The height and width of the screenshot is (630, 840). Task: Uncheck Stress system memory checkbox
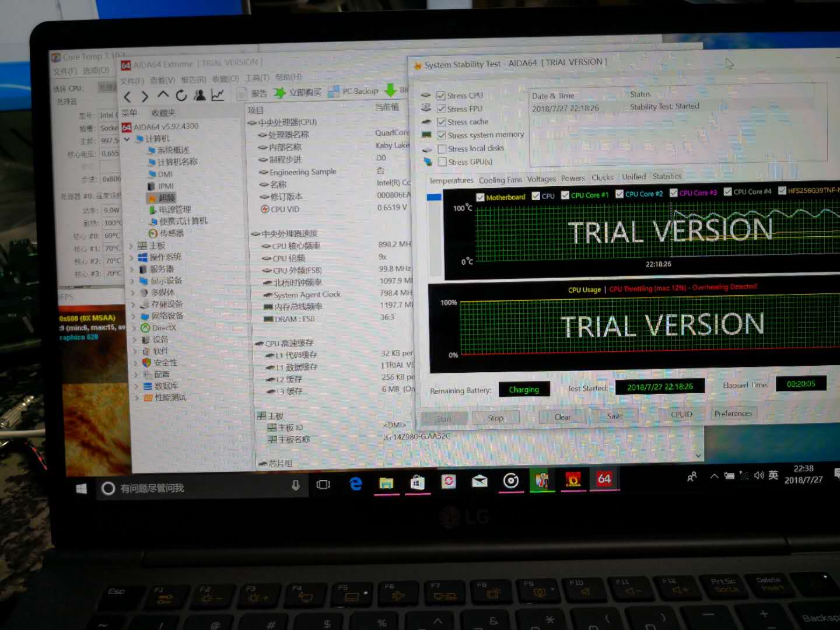click(x=442, y=135)
